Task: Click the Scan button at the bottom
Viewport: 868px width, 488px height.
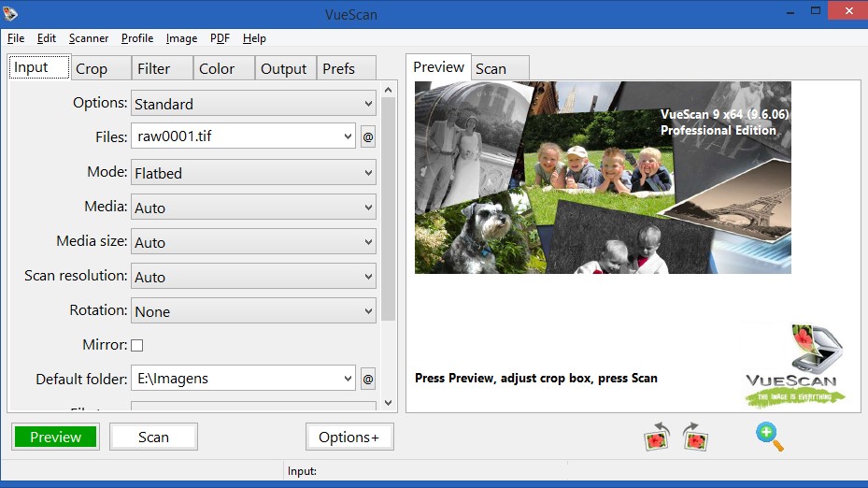Action: coord(153,437)
